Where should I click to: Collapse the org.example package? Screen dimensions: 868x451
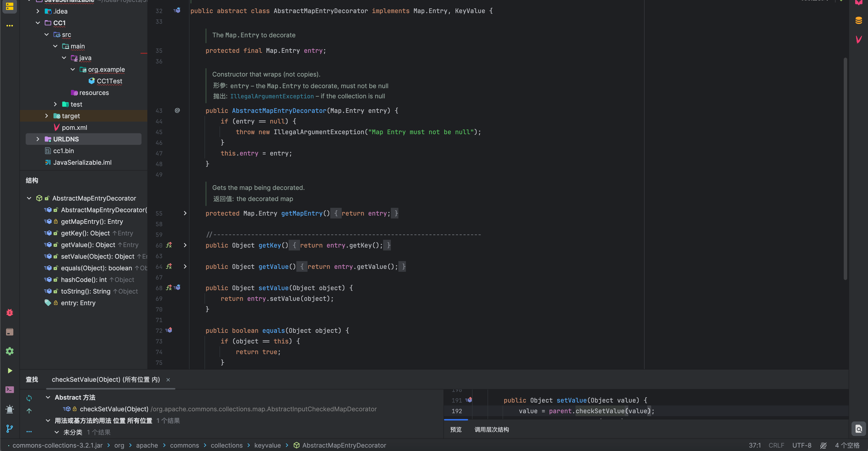pos(73,69)
